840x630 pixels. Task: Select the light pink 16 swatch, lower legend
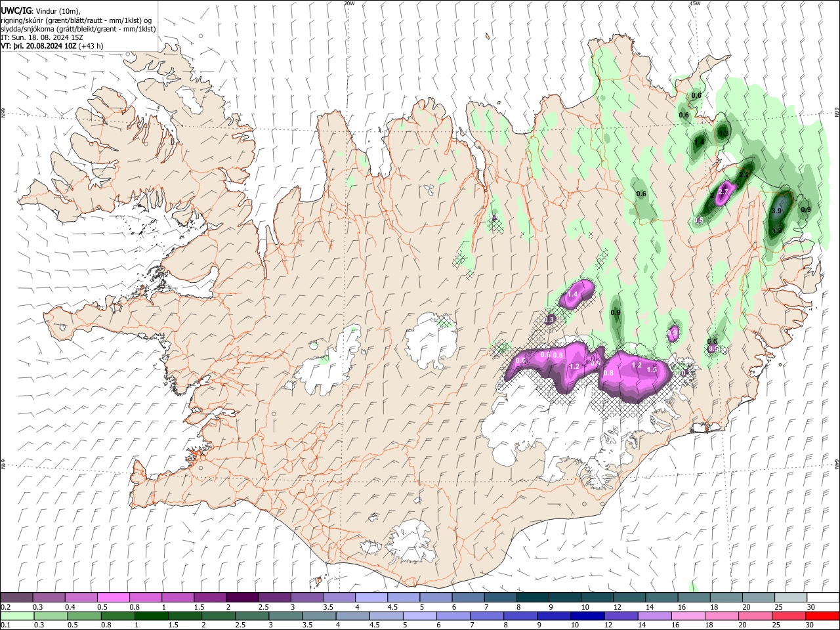688,616
